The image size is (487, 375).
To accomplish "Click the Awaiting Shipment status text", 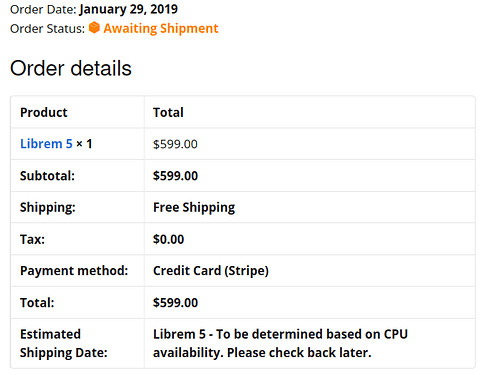I will click(x=161, y=29).
